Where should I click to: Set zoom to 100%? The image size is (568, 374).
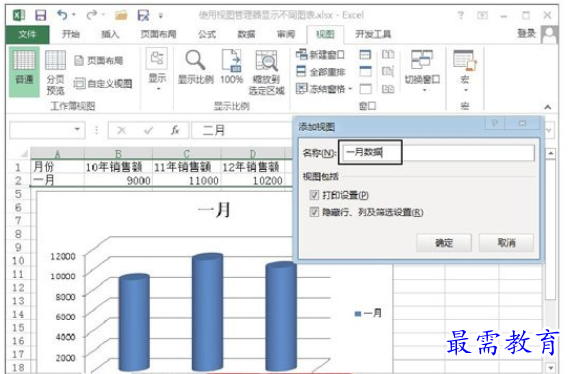point(231,67)
